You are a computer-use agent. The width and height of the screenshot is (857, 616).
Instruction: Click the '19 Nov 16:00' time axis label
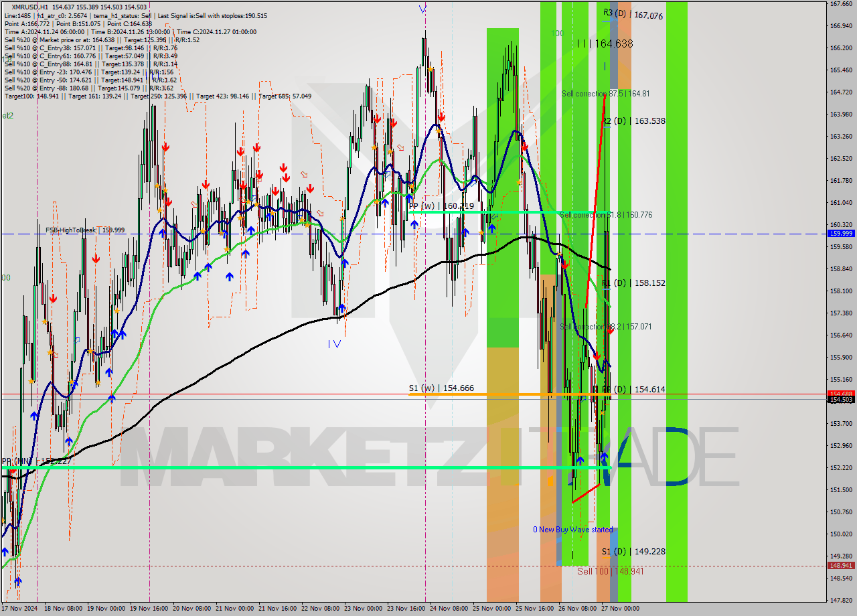pos(149,609)
